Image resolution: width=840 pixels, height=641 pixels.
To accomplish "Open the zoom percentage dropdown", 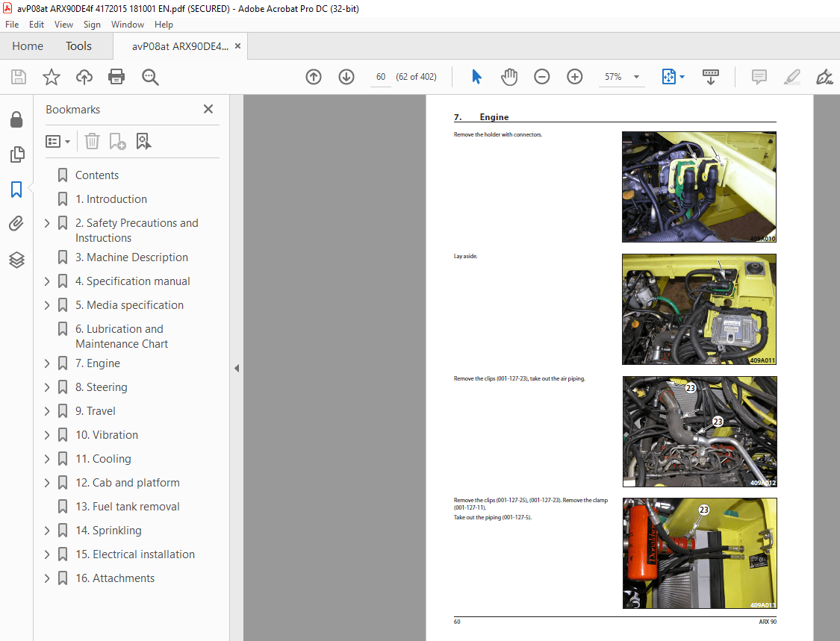I will (x=635, y=76).
